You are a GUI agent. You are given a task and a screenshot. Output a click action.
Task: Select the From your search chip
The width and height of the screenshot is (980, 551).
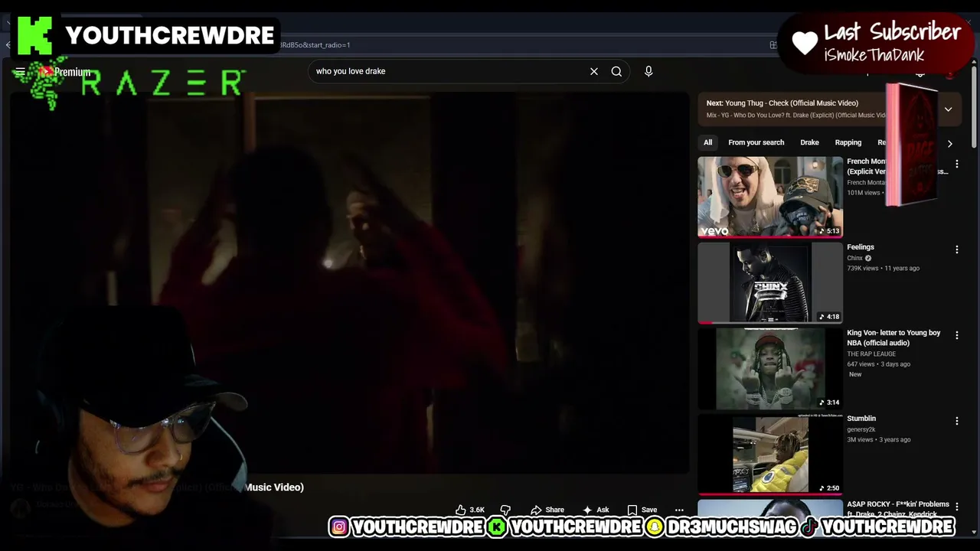756,142
